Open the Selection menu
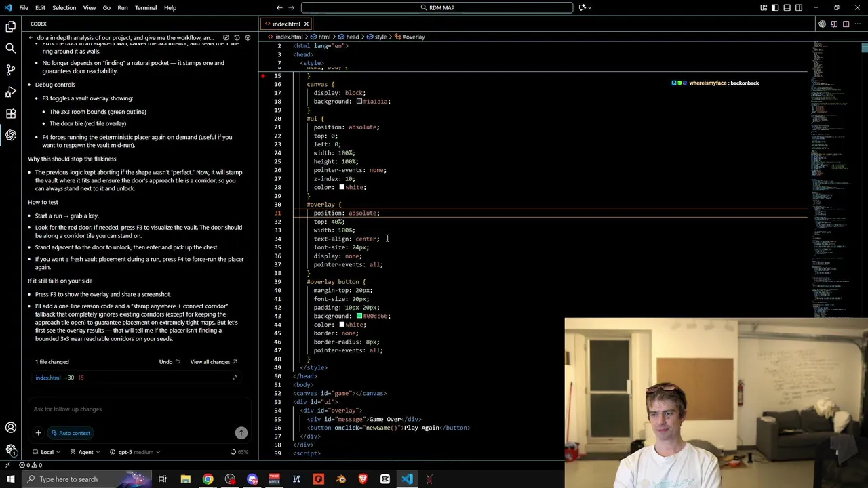 [x=64, y=7]
